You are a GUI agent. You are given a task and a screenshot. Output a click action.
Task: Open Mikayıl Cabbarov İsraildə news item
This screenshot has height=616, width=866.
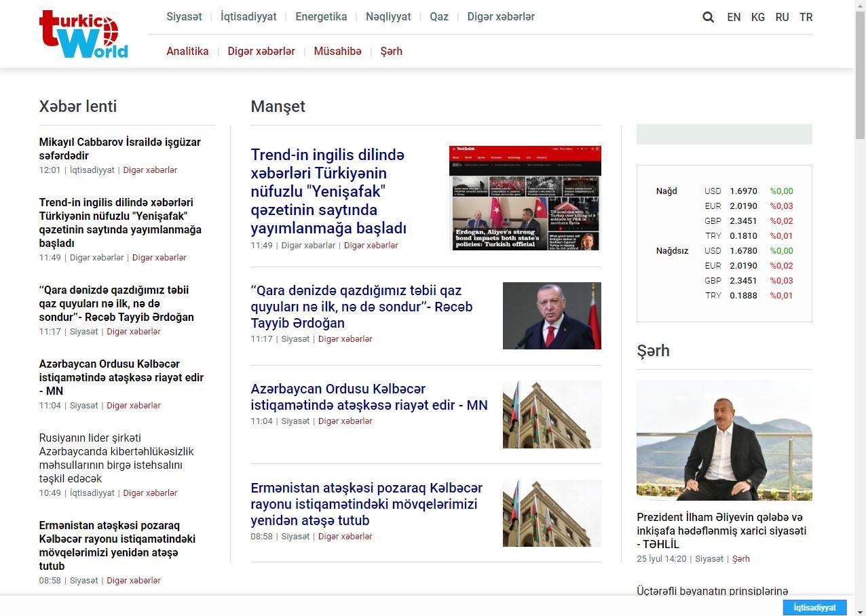pos(120,149)
